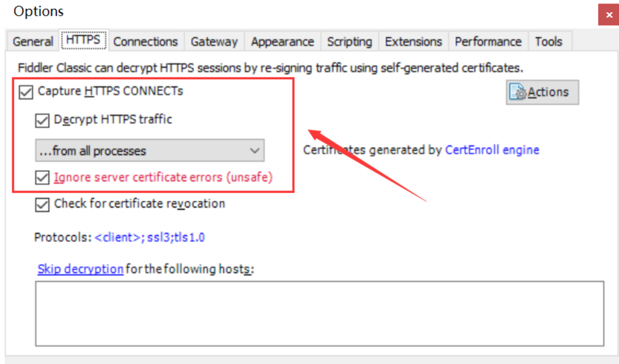This screenshot has height=364, width=619.
Task: Uncheck Decrypt HTTPS traffic
Action: coord(42,121)
